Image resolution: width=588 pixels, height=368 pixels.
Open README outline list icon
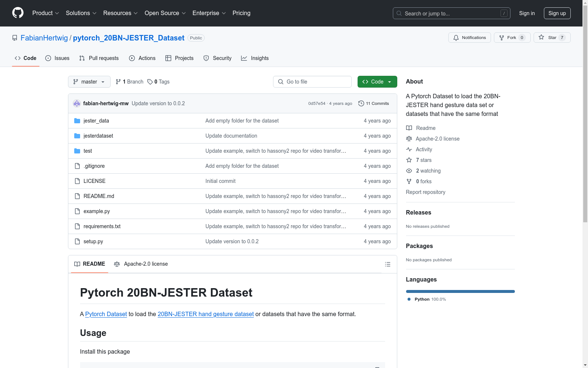(x=387, y=264)
